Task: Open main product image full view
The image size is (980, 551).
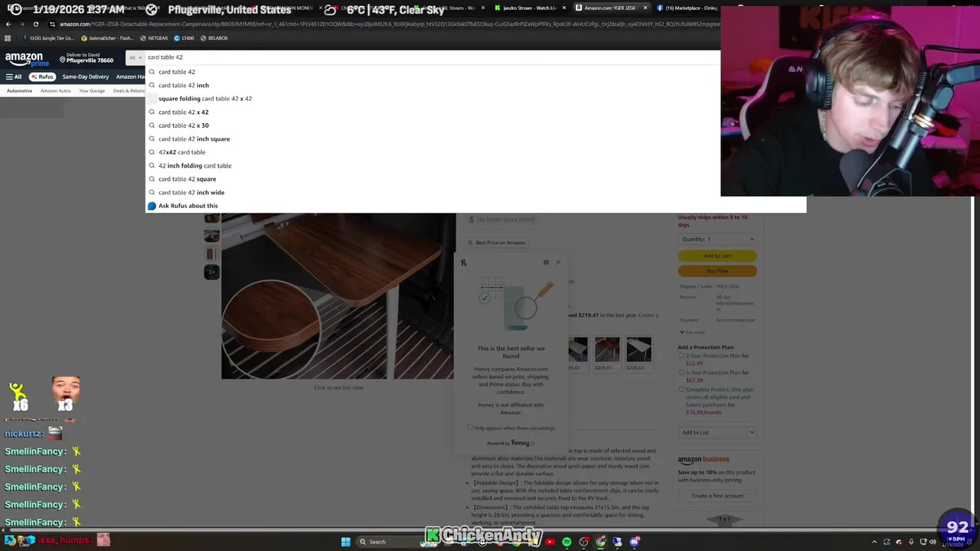Action: 338,295
